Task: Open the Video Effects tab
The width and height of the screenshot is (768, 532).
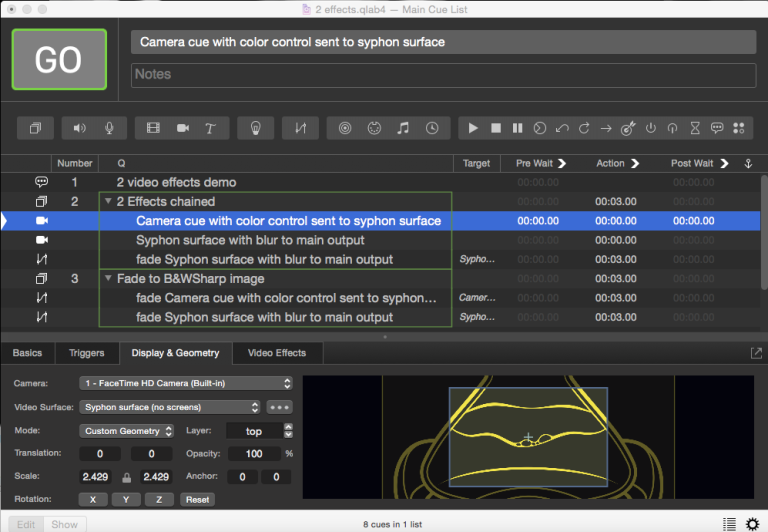Action: [x=276, y=353]
